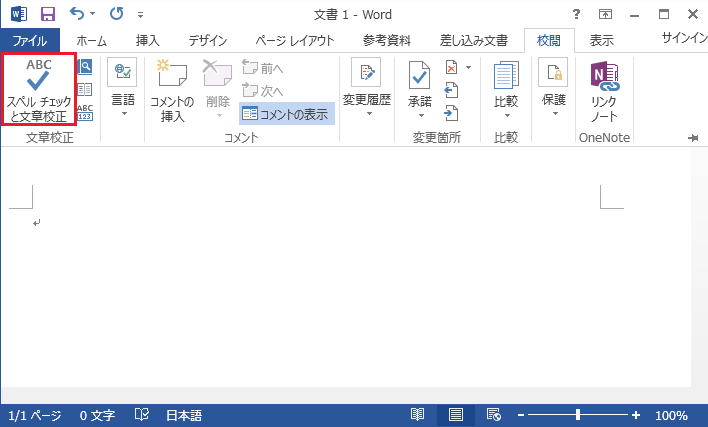Click the word count icon labeled ABC 123
Screen dimensions: 708x427
point(86,111)
